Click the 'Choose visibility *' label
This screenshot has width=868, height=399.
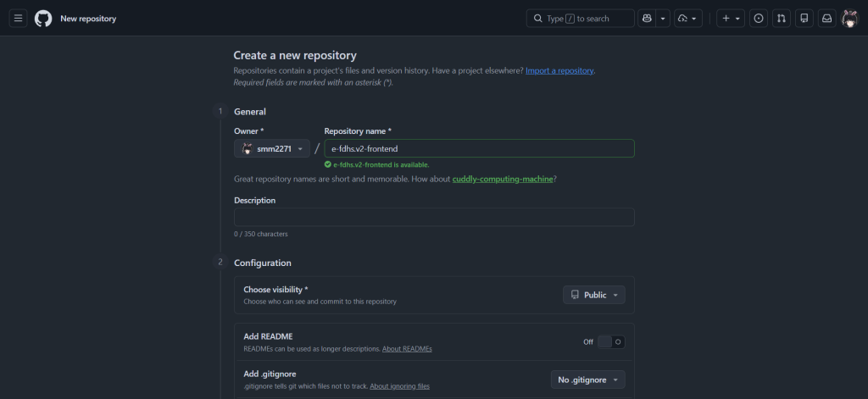click(x=275, y=290)
